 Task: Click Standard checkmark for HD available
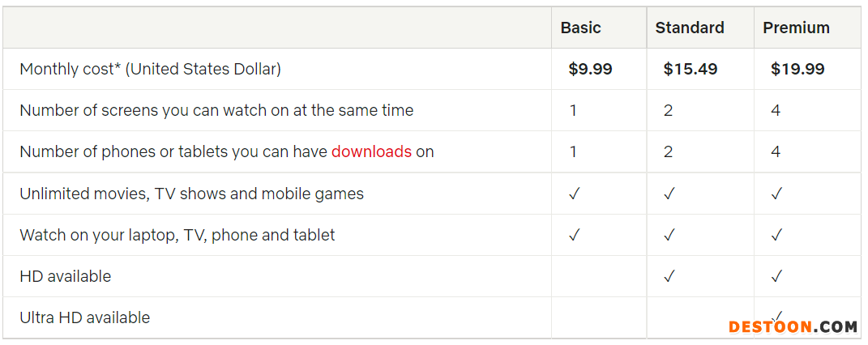coord(669,276)
